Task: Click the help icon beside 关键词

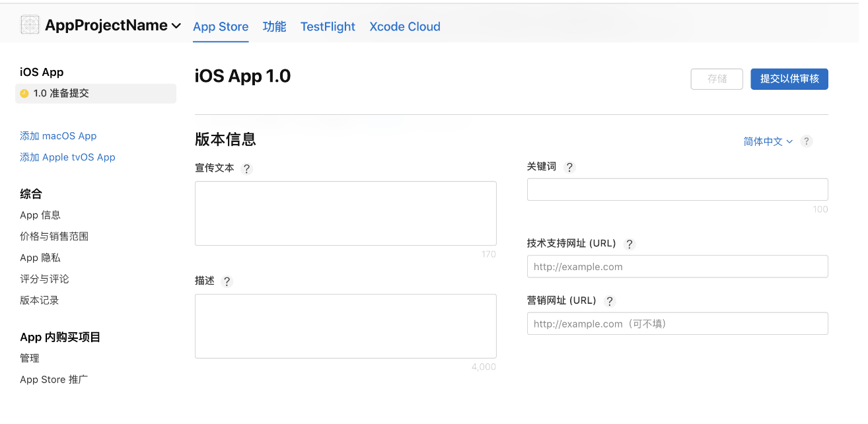Action: (x=569, y=167)
